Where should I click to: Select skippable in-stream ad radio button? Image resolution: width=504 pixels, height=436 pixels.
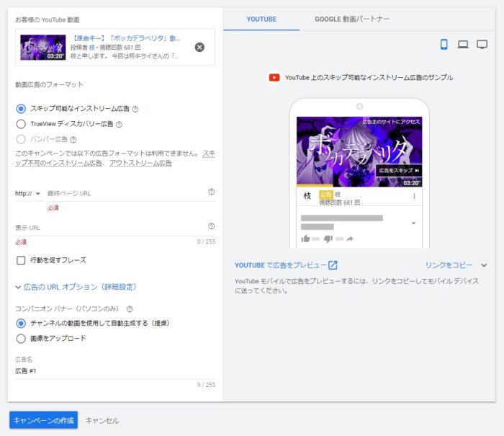[x=21, y=109]
